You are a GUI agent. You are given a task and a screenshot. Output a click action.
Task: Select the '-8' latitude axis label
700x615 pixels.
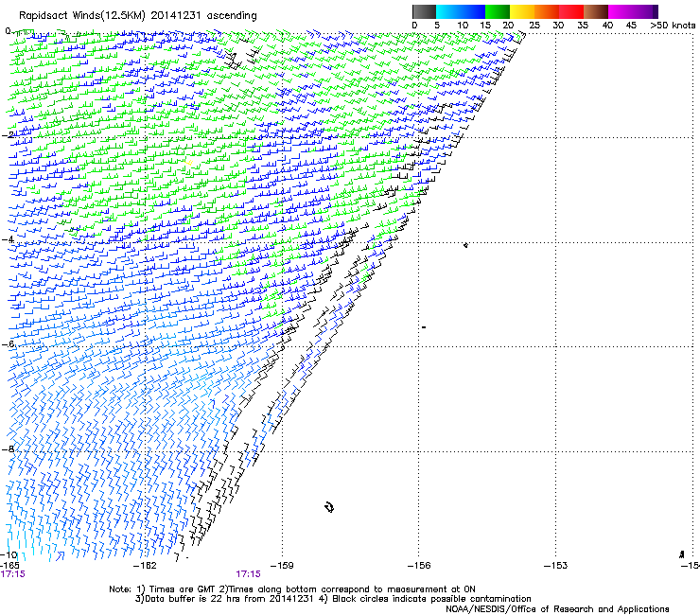coord(8,448)
